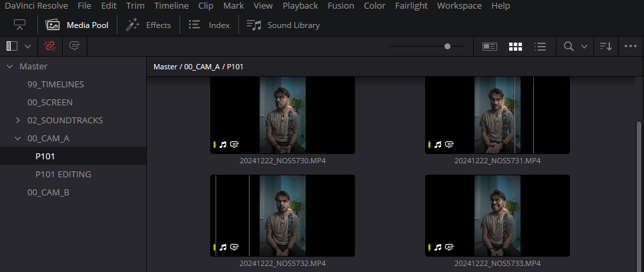Screen dimensions: 644x272
Task: Select the 20241222_NOS5730.MP4 clip thumbnail
Action: coord(282,115)
